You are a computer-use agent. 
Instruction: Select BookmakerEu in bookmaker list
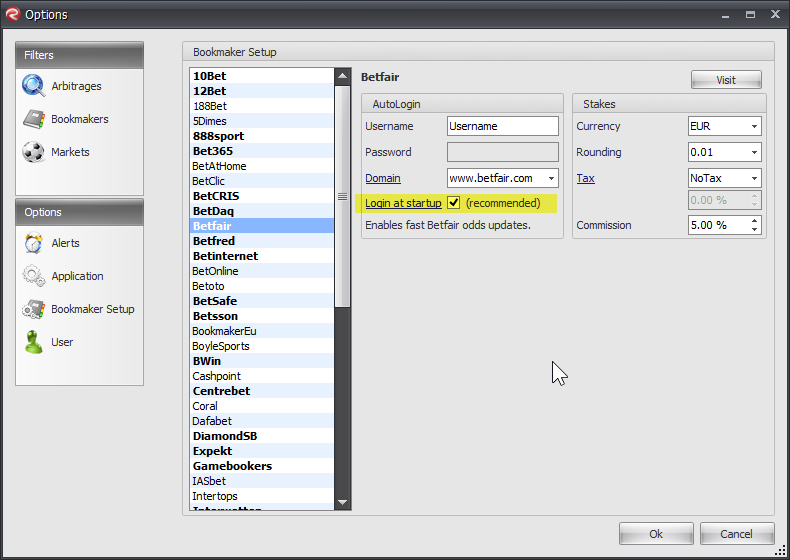[x=262, y=331]
